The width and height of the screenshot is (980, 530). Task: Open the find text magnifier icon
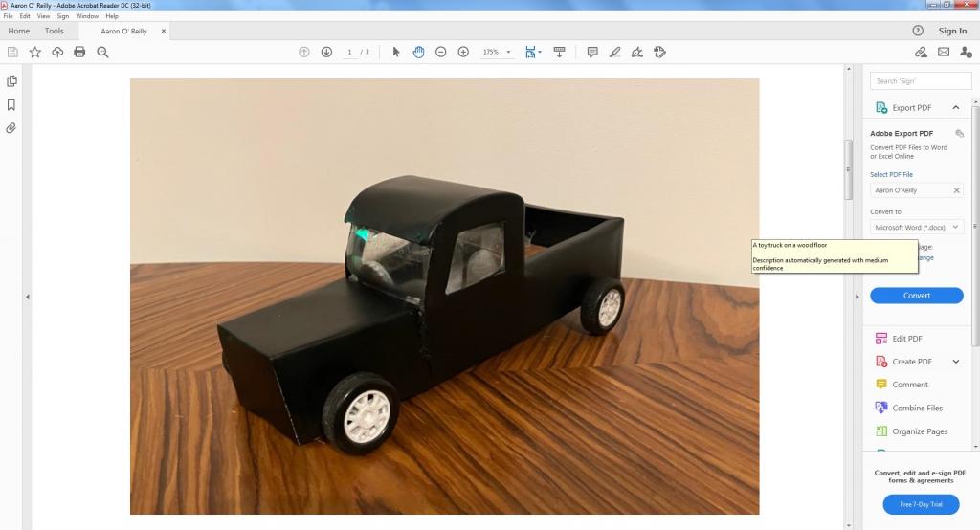[x=102, y=53]
